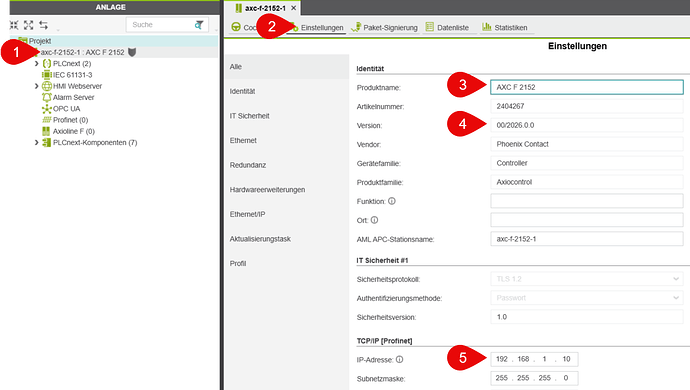Click the Vendor value Phoenix Contact

(x=587, y=144)
